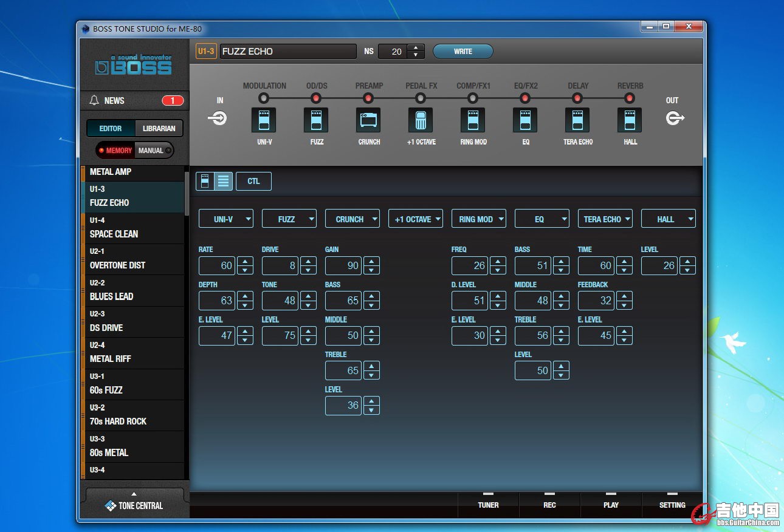Click the EQ pedal icon in chain
Screen dimensions: 784x532
pyautogui.click(x=525, y=120)
